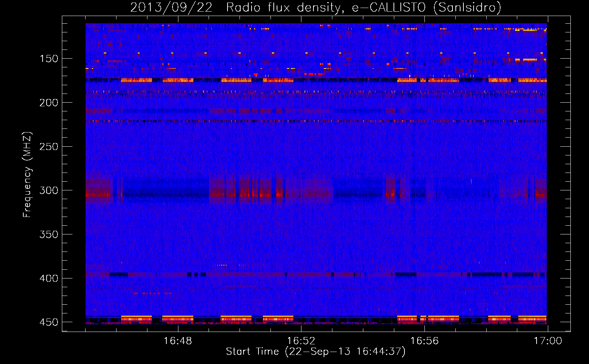Click the plot title mentioning e-CALLISTO (SanIsidro)
589x364 pixels.
point(316,8)
